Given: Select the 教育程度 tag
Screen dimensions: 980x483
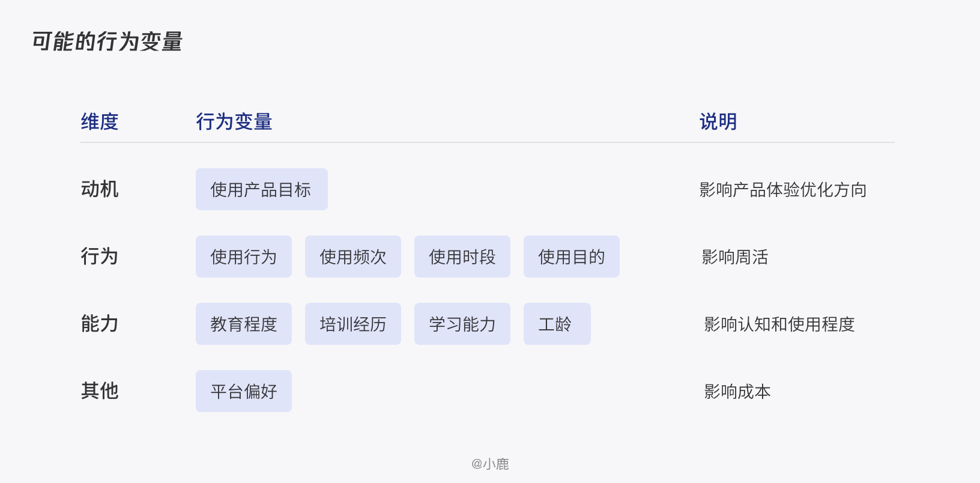Looking at the screenshot, I should point(243,324).
